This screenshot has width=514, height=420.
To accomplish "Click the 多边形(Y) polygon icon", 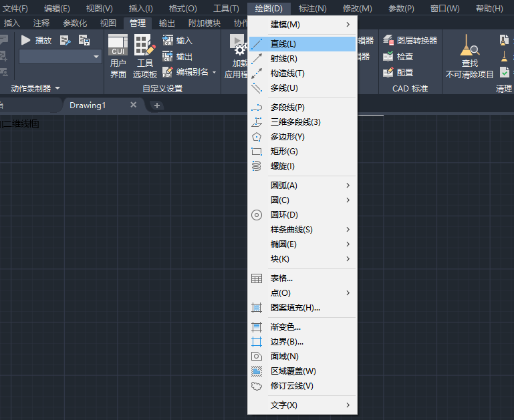I will coord(257,137).
